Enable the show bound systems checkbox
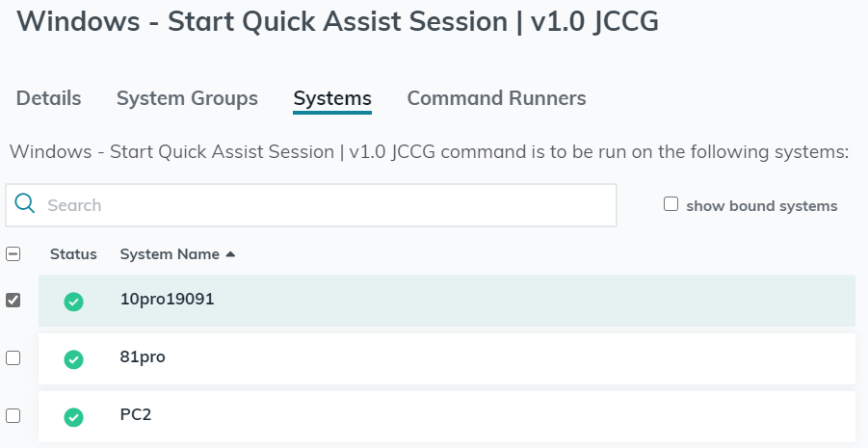 pyautogui.click(x=671, y=204)
